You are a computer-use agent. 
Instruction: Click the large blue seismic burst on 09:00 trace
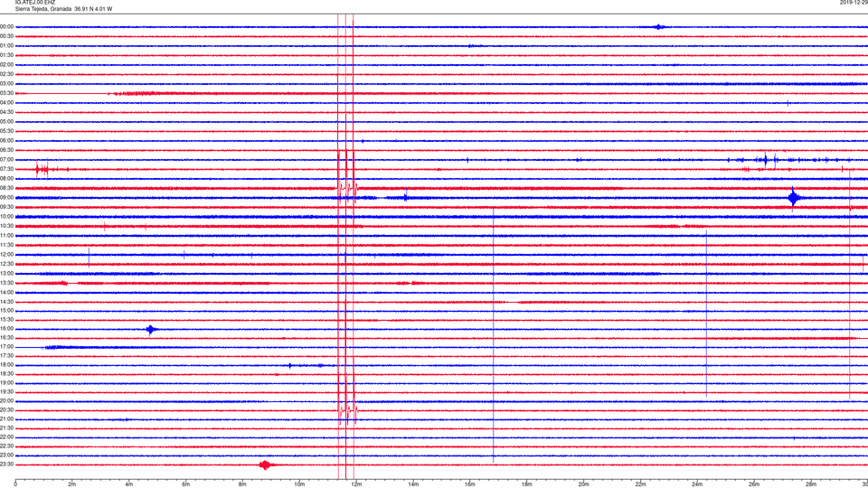[794, 198]
